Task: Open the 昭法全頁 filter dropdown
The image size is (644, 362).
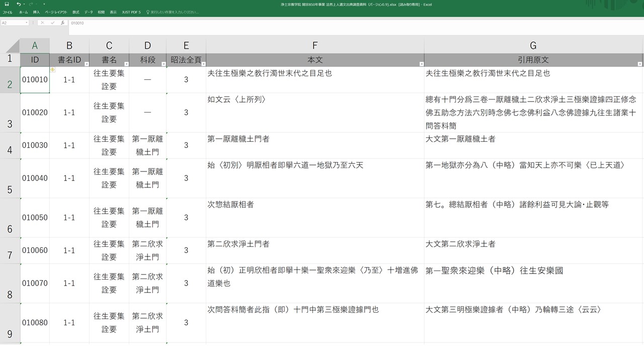Action: [x=203, y=64]
